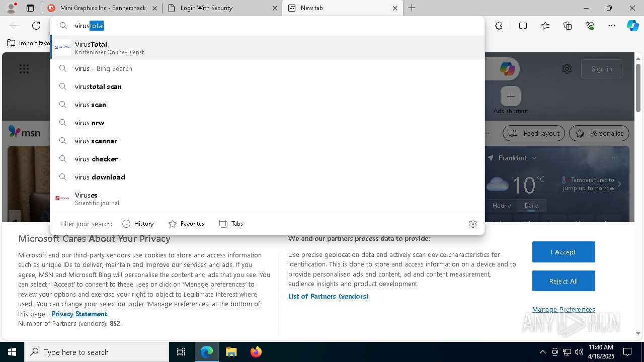The height and width of the screenshot is (362, 644).
Task: Select Viruses Scientific journal suggestion
Action: click(x=267, y=199)
